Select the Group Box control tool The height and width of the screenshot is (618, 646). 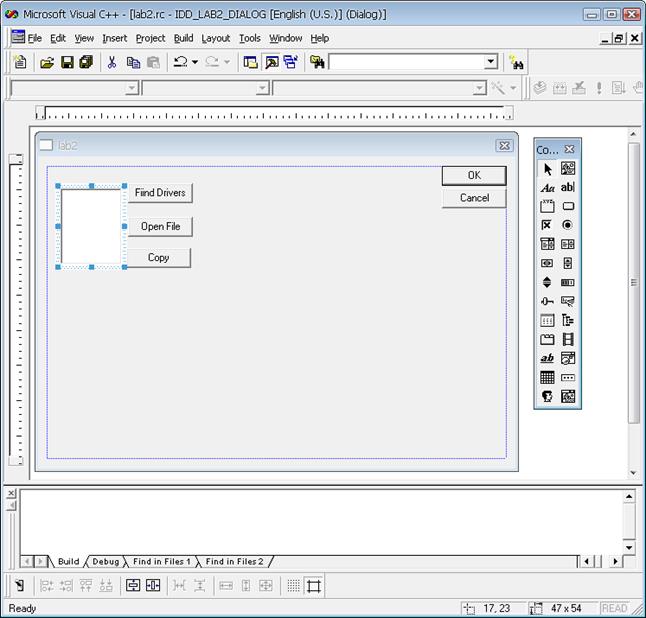[547, 206]
